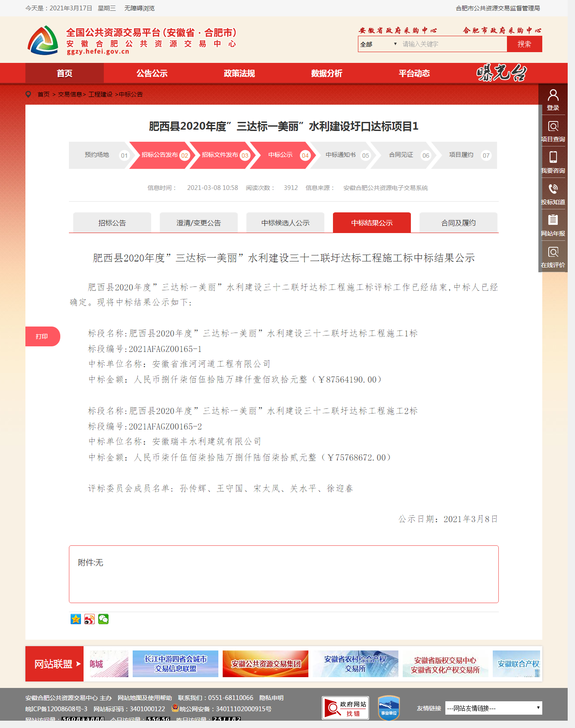Share via the WeChat icon
This screenshot has width=575, height=728.
tap(103, 619)
